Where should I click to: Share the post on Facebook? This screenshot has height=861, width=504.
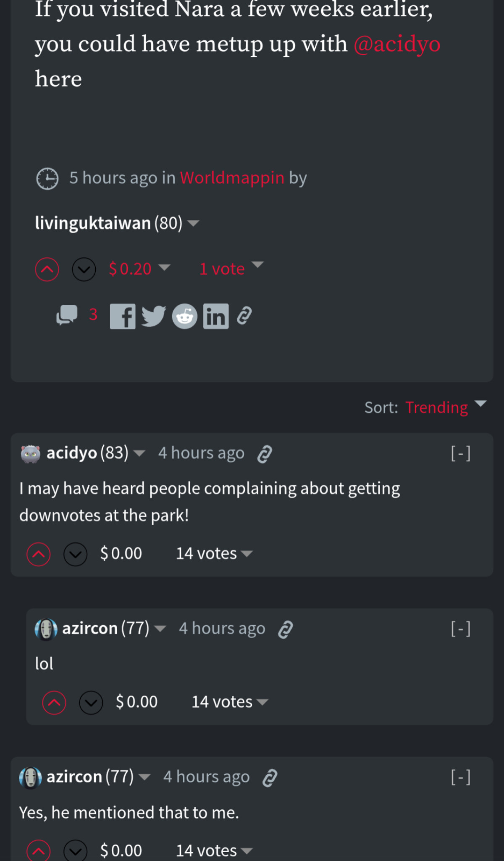point(123,316)
